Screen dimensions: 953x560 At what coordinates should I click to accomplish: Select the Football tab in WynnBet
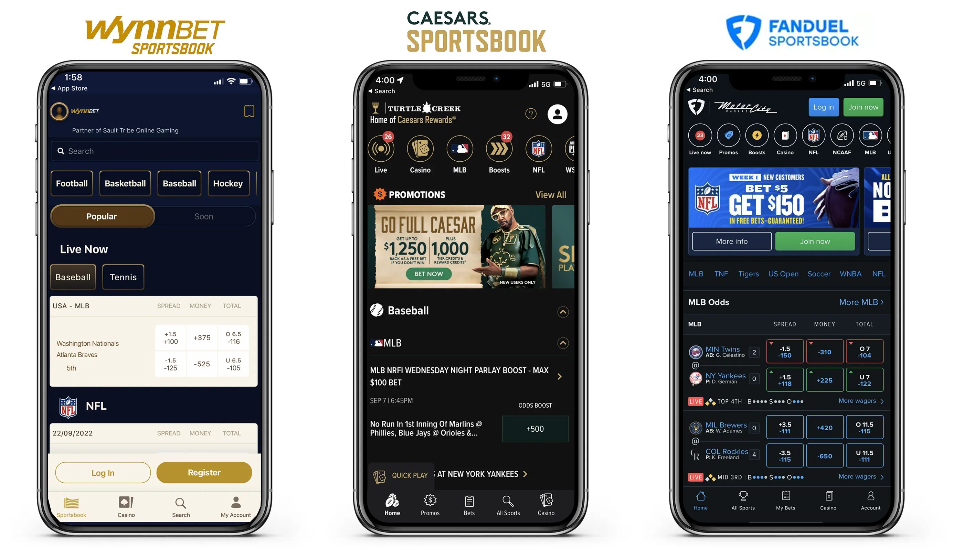coord(72,183)
